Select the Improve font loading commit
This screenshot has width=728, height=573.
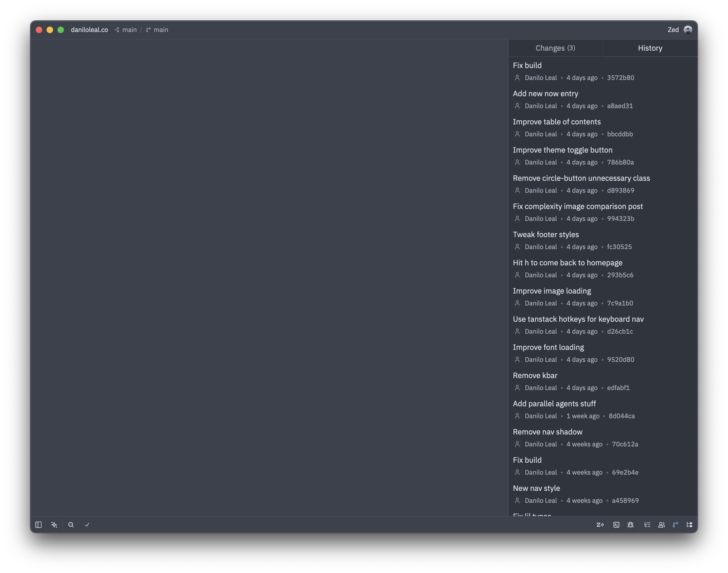603,353
